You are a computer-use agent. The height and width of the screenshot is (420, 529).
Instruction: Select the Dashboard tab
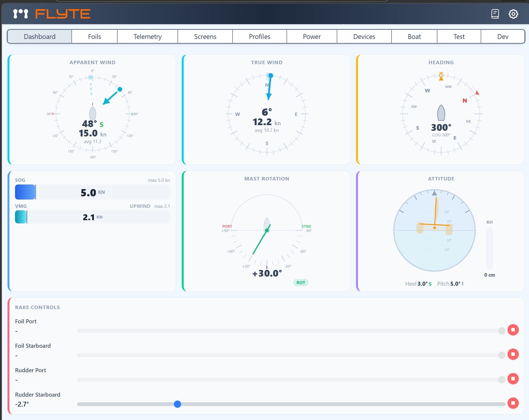(x=39, y=36)
